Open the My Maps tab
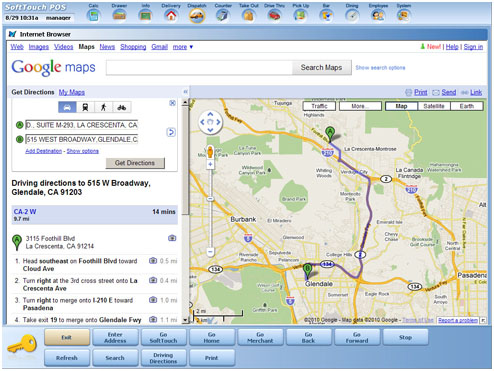 72,92
